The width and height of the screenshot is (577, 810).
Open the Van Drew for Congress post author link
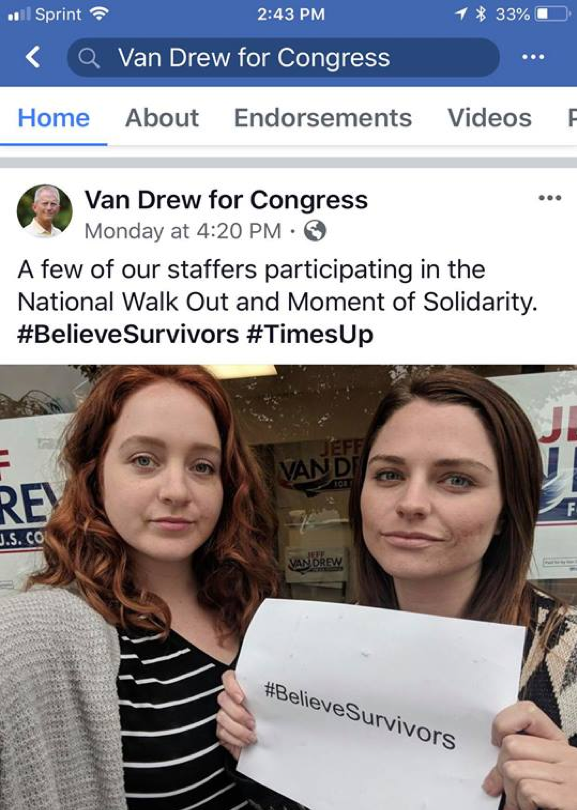pyautogui.click(x=226, y=199)
